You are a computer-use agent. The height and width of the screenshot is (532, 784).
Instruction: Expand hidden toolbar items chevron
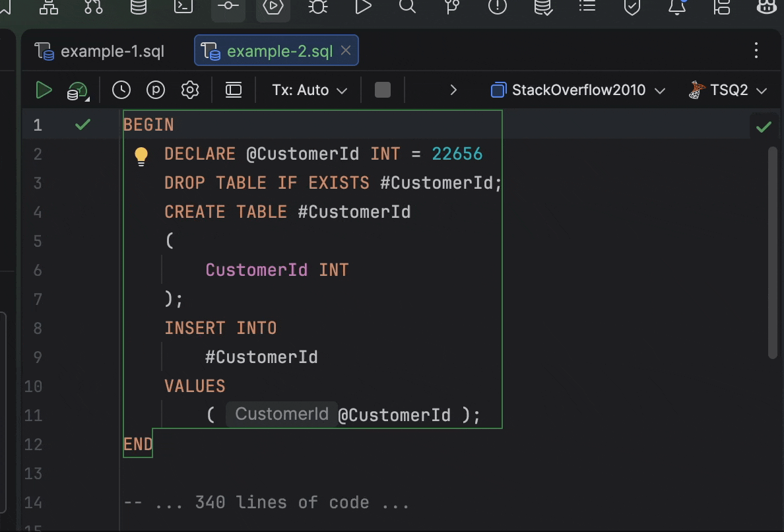point(453,90)
